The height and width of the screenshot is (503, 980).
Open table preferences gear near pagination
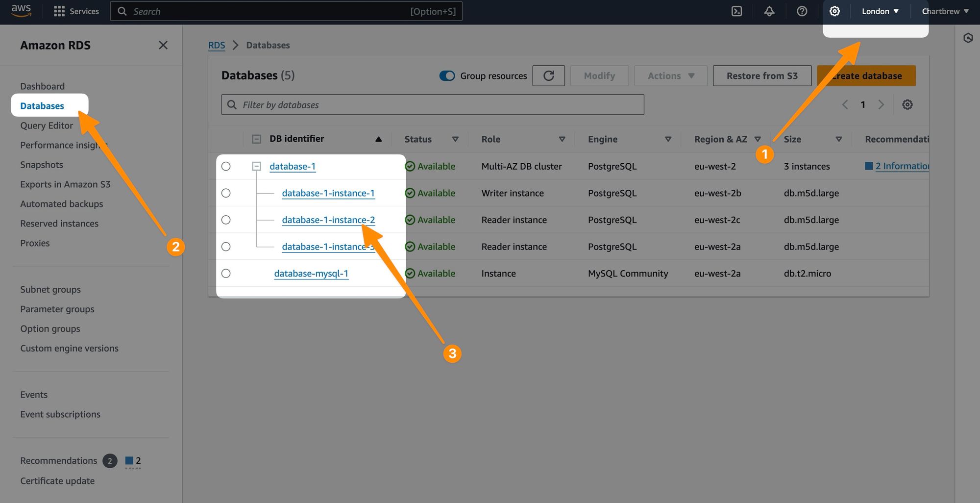point(907,104)
